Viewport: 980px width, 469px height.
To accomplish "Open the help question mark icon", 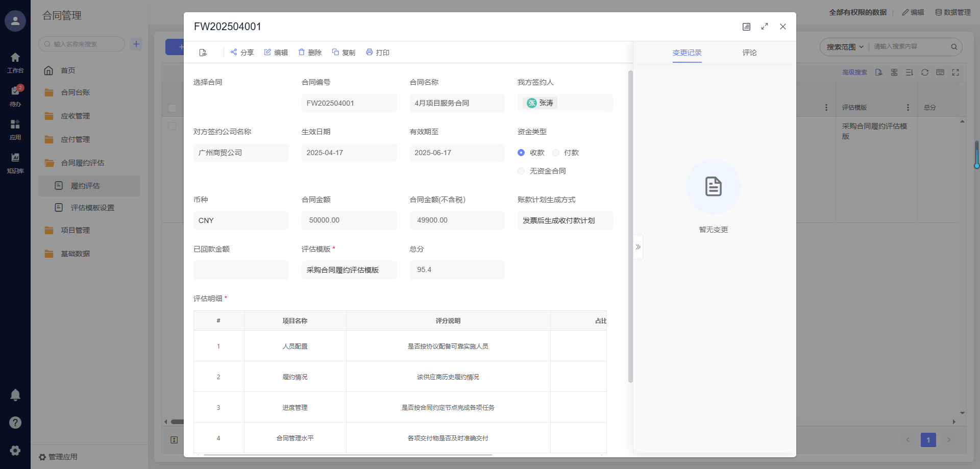I will tap(15, 423).
